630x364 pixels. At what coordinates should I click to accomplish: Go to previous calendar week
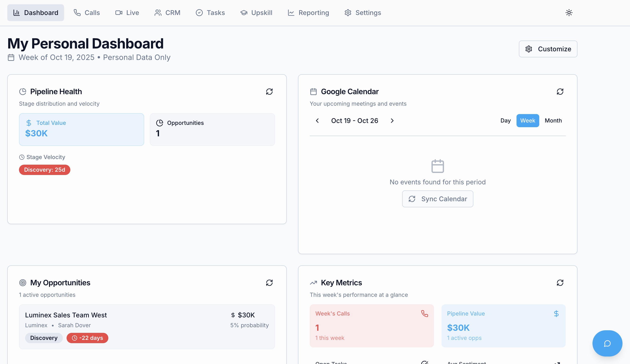pyautogui.click(x=317, y=121)
